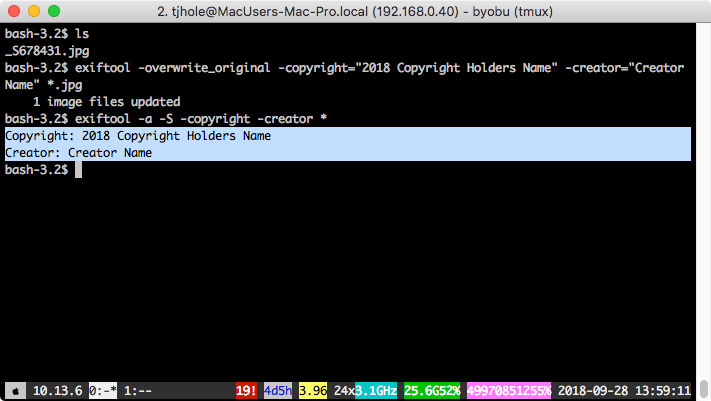Viewport: 711px width, 401px height.
Task: Click the yellow 3.96 load average
Action: click(x=313, y=391)
